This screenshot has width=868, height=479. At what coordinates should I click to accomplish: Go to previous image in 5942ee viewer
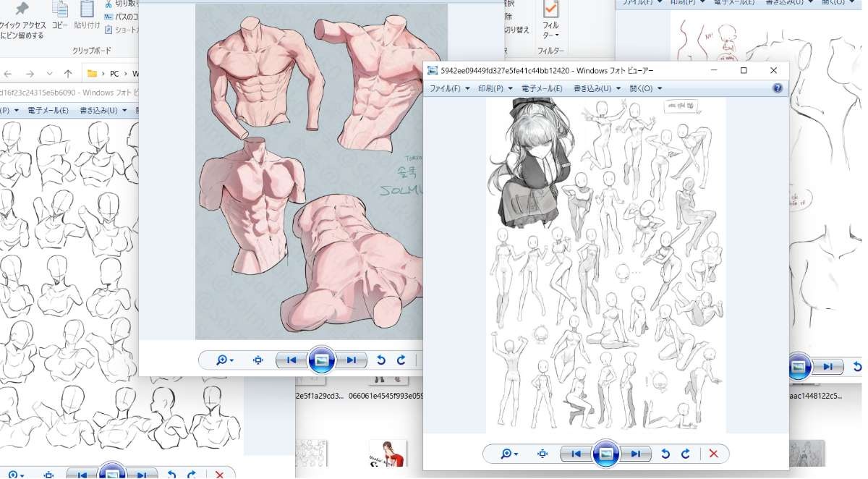pos(576,454)
